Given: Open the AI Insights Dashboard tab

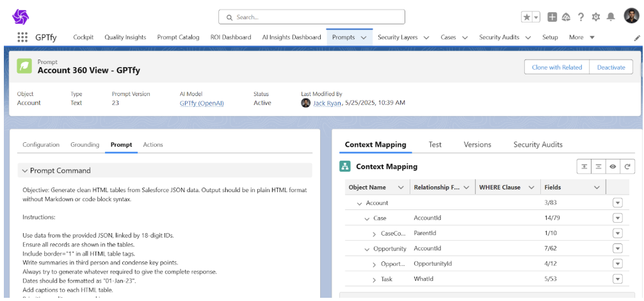Looking at the screenshot, I should 292,37.
